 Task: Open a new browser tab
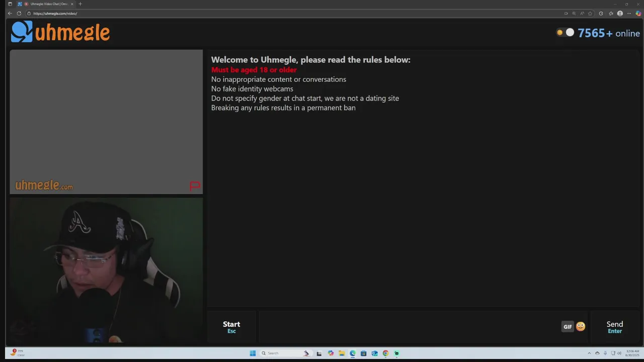click(x=80, y=4)
